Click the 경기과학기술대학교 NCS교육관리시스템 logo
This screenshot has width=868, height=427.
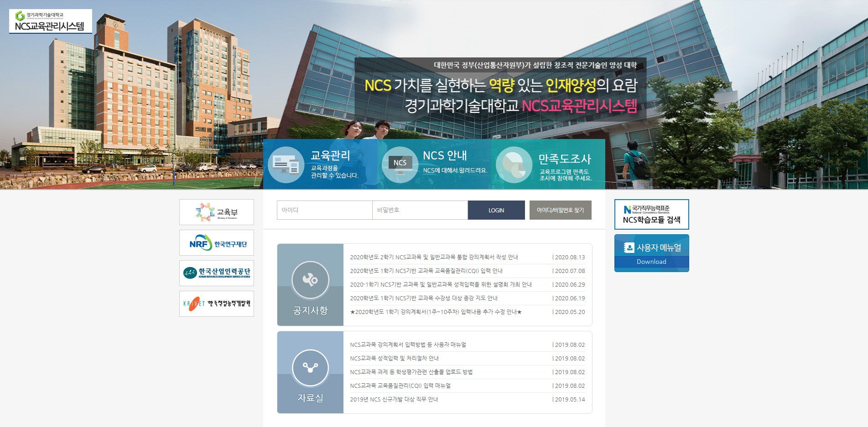pyautogui.click(x=50, y=21)
